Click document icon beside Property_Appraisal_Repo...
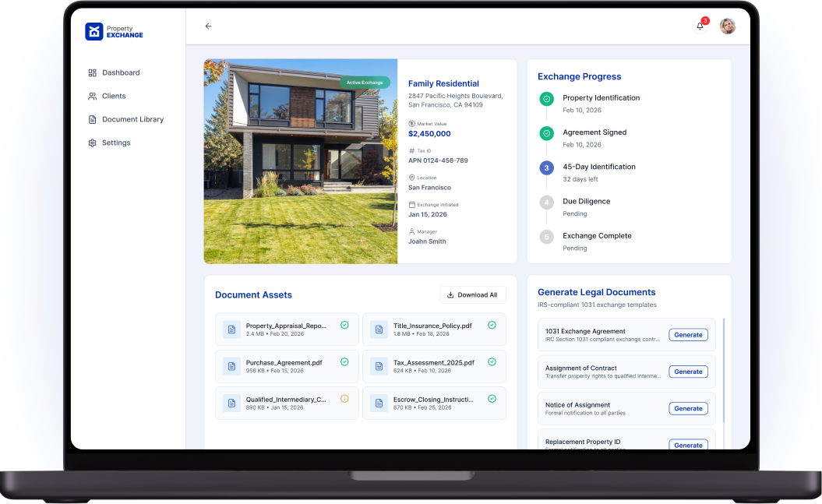822x504 pixels. coord(231,330)
